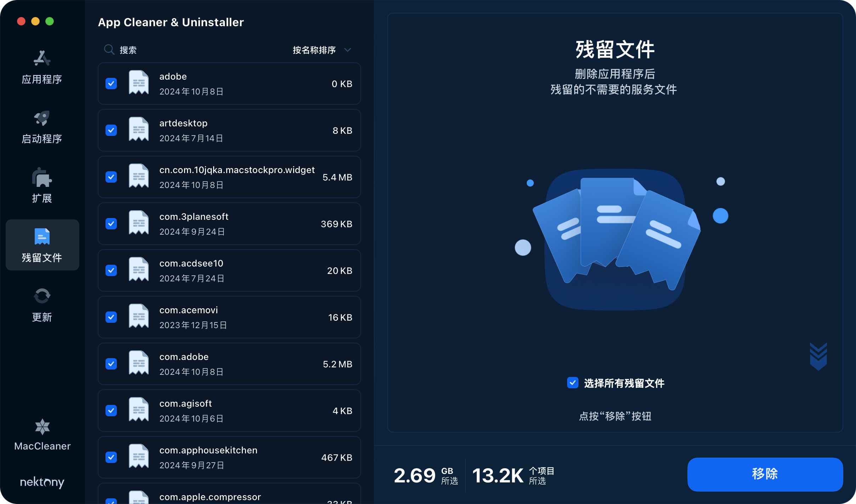Open the 按名称排序 sort dropdown
This screenshot has width=856, height=504.
(x=313, y=50)
